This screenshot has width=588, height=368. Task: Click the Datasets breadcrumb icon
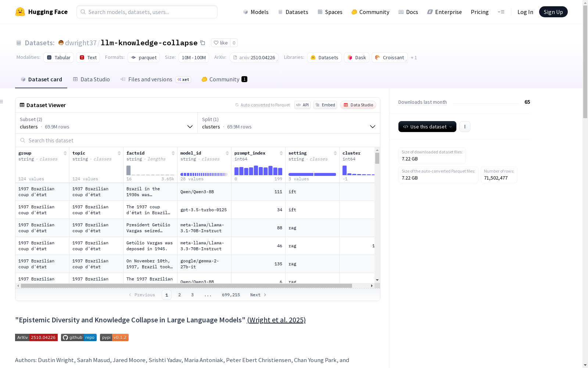tap(19, 43)
